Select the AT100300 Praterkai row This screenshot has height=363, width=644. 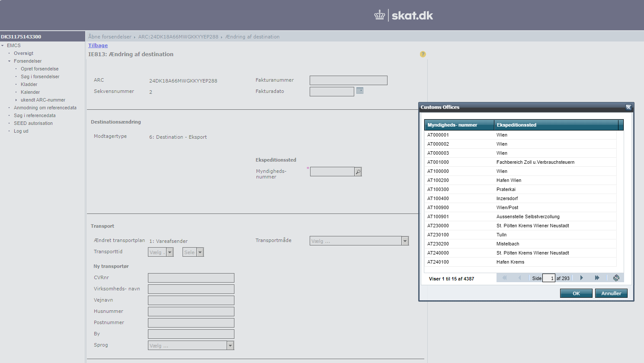tap(520, 189)
